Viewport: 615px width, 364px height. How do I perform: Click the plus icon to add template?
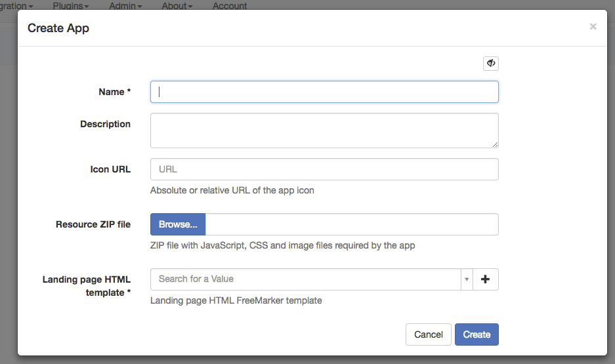pos(486,279)
